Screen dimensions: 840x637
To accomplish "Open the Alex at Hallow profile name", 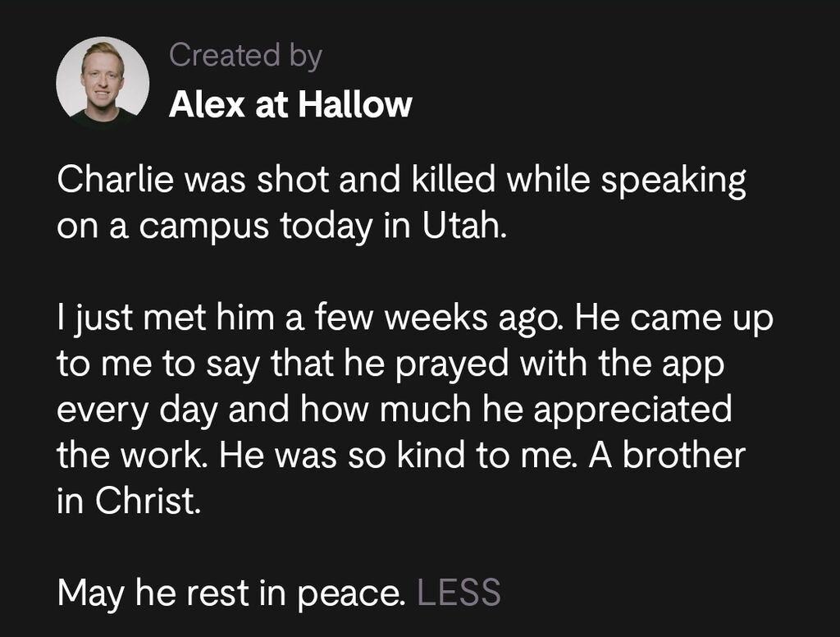I will pos(290,104).
